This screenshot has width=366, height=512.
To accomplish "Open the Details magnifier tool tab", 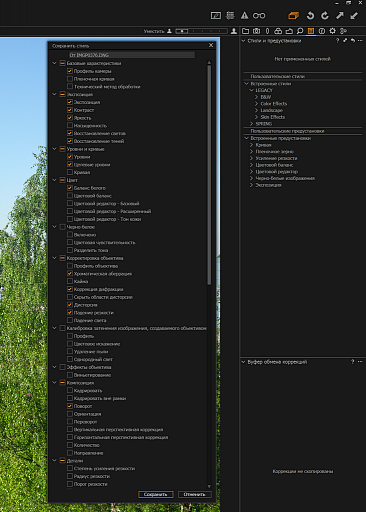I will click(x=300, y=31).
